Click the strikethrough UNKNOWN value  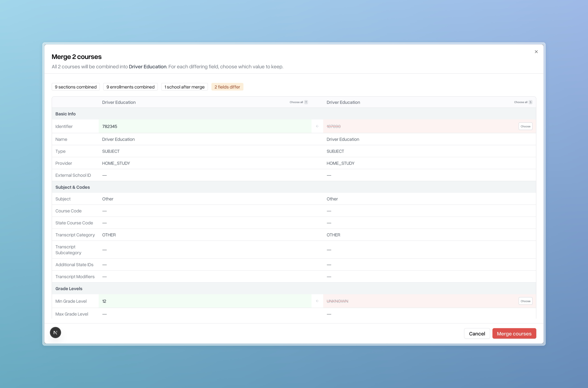pyautogui.click(x=337, y=301)
